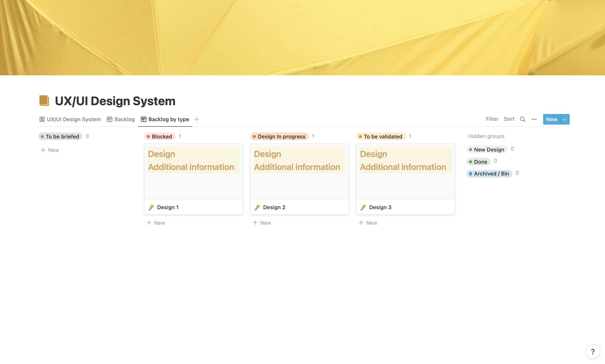
Task: Click the pencil icon on Design 1 card
Action: [x=151, y=207]
